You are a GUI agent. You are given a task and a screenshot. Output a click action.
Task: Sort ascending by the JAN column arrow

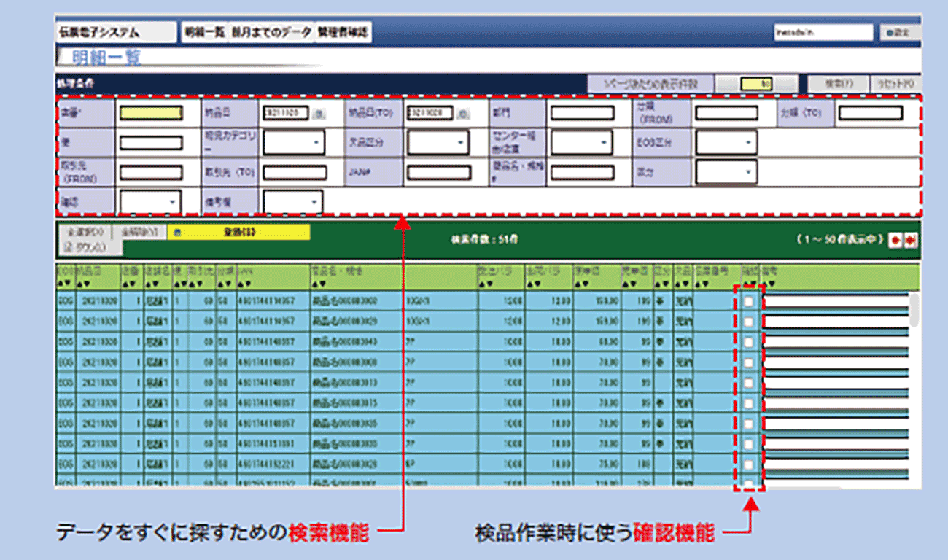(x=240, y=284)
